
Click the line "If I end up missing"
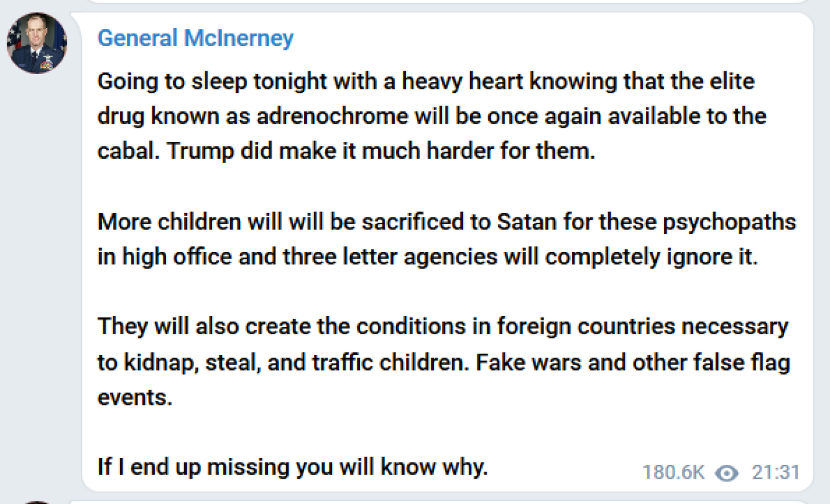[292, 466]
